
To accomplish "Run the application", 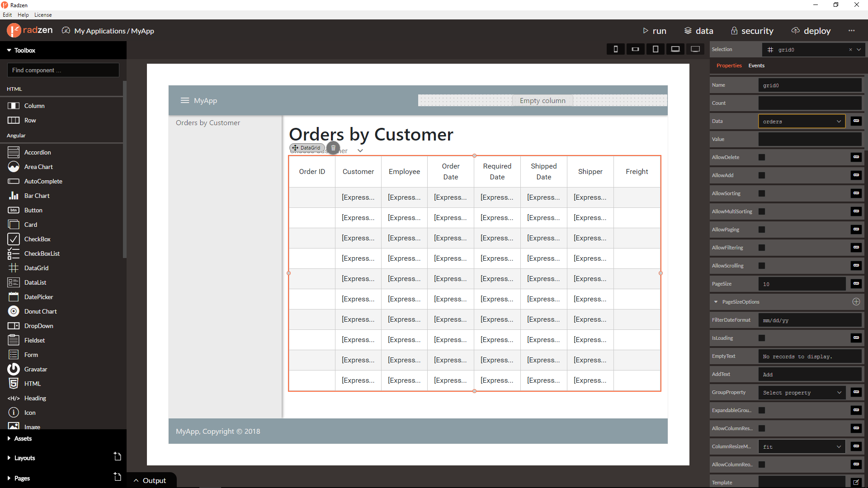I will (655, 31).
